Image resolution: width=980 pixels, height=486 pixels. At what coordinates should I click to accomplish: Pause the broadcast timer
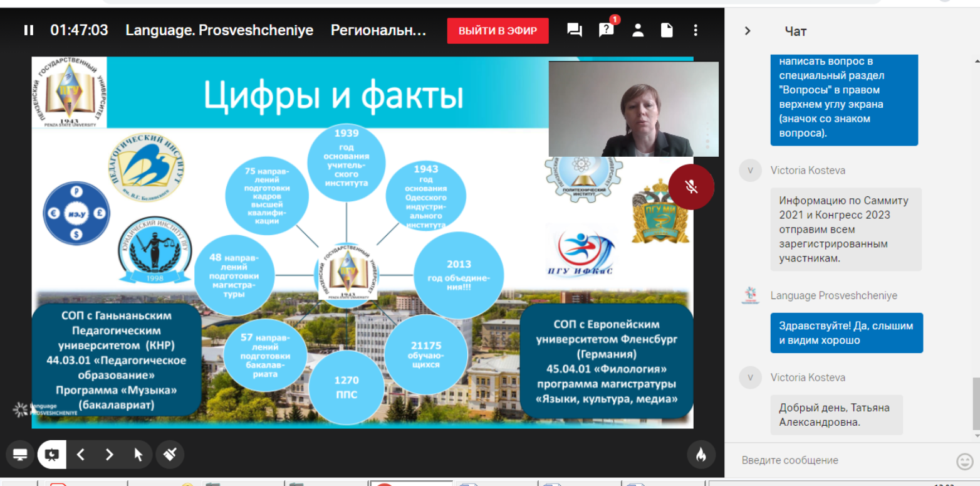point(28,30)
